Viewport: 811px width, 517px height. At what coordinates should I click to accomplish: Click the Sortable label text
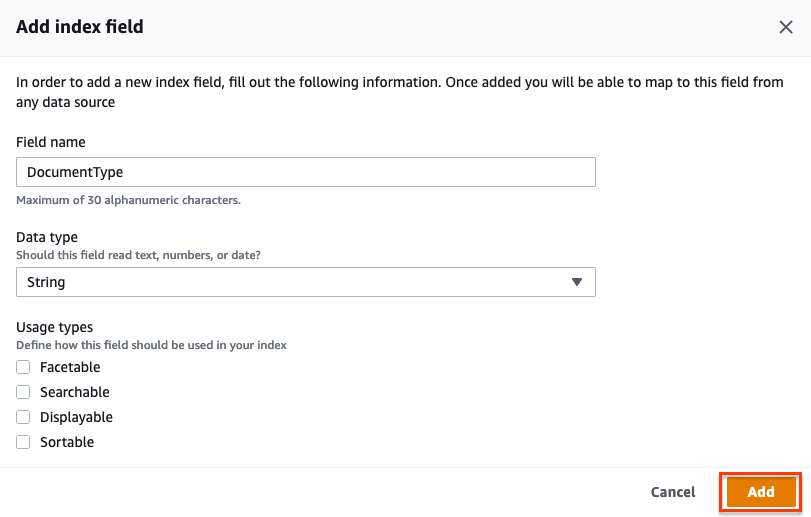point(67,442)
